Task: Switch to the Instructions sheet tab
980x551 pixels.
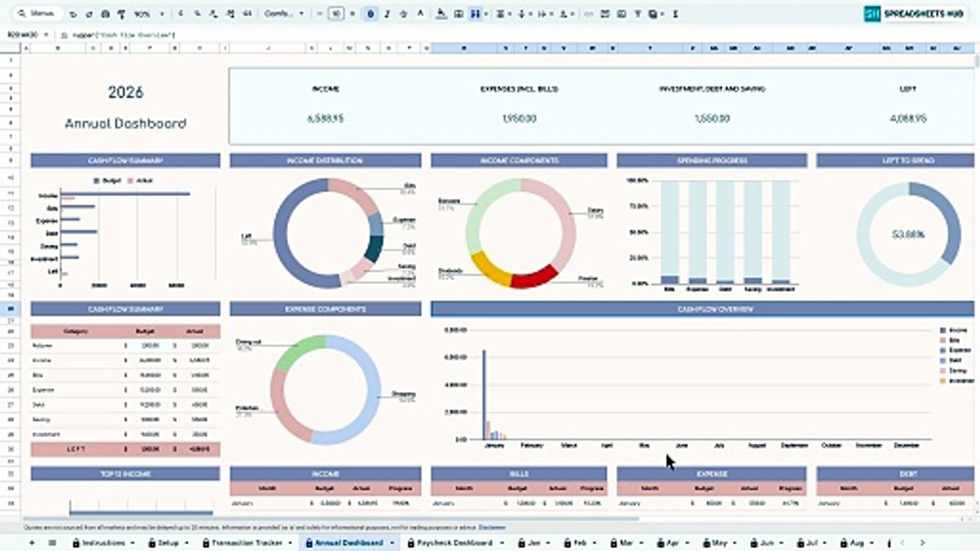Action: [103, 543]
